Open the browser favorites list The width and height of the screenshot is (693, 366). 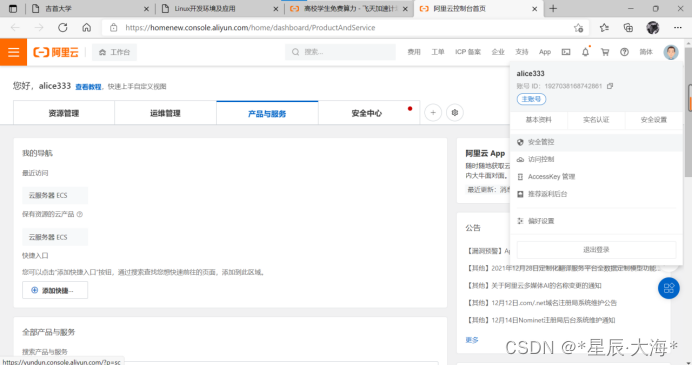[604, 28]
